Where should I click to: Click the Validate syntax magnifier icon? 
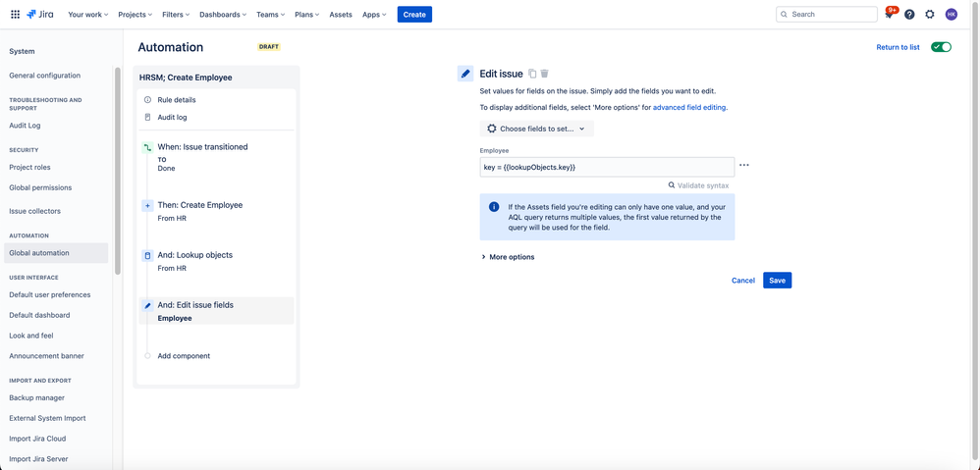pos(672,185)
